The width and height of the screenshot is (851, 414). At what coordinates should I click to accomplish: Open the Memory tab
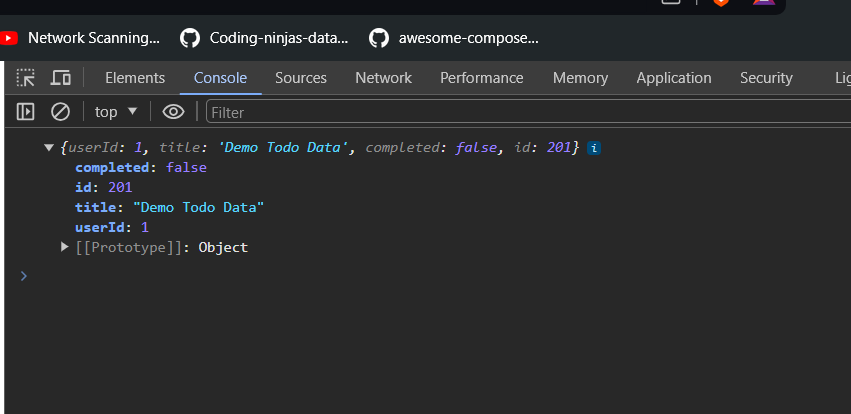[x=580, y=78]
